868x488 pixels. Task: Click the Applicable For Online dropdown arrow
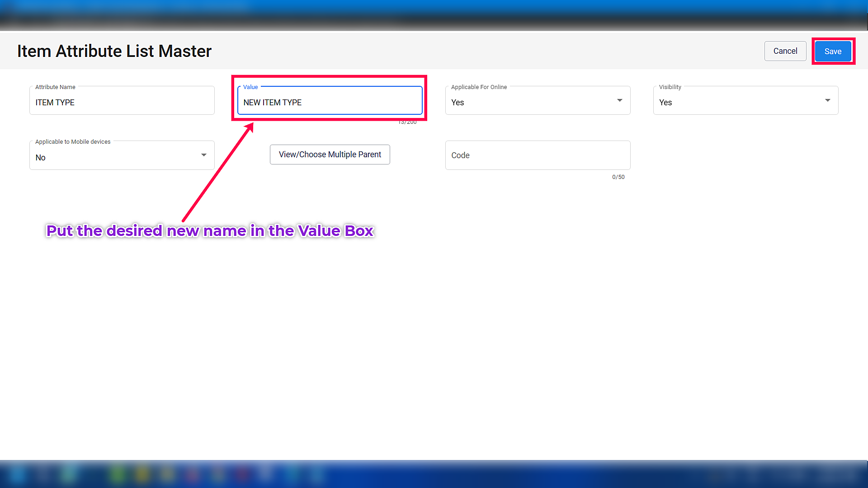[x=619, y=100]
